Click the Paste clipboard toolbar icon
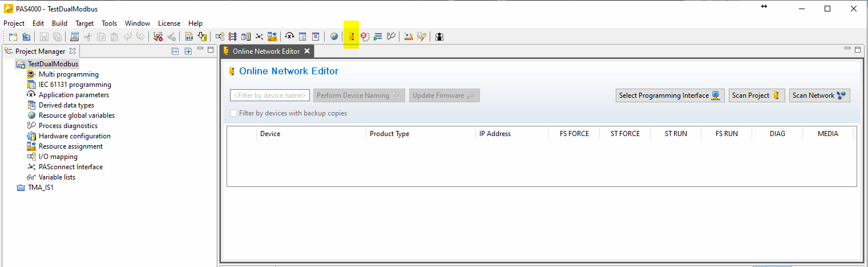 pyautogui.click(x=114, y=37)
